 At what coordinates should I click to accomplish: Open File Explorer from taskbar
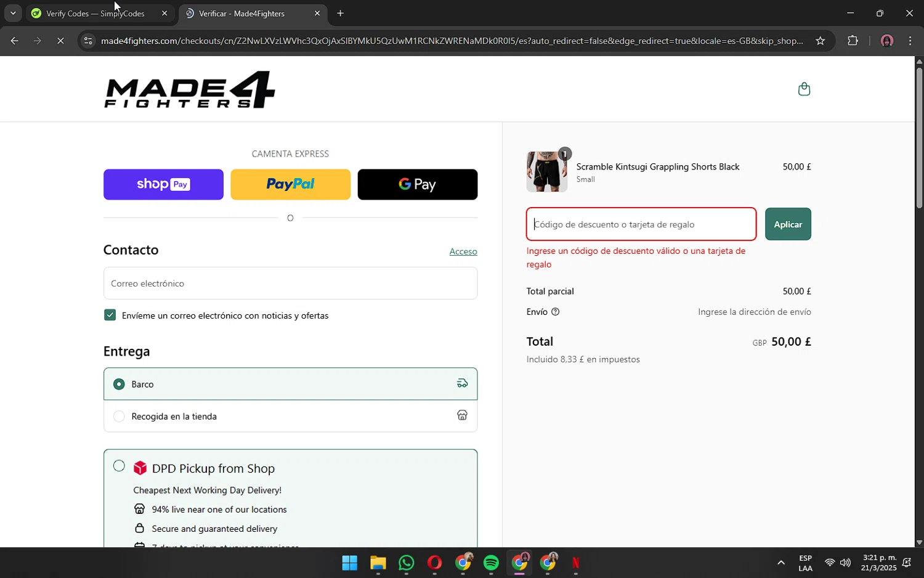(378, 563)
